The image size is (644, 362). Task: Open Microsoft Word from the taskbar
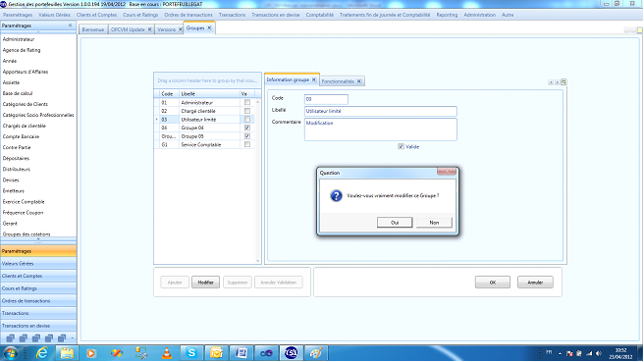[241, 352]
